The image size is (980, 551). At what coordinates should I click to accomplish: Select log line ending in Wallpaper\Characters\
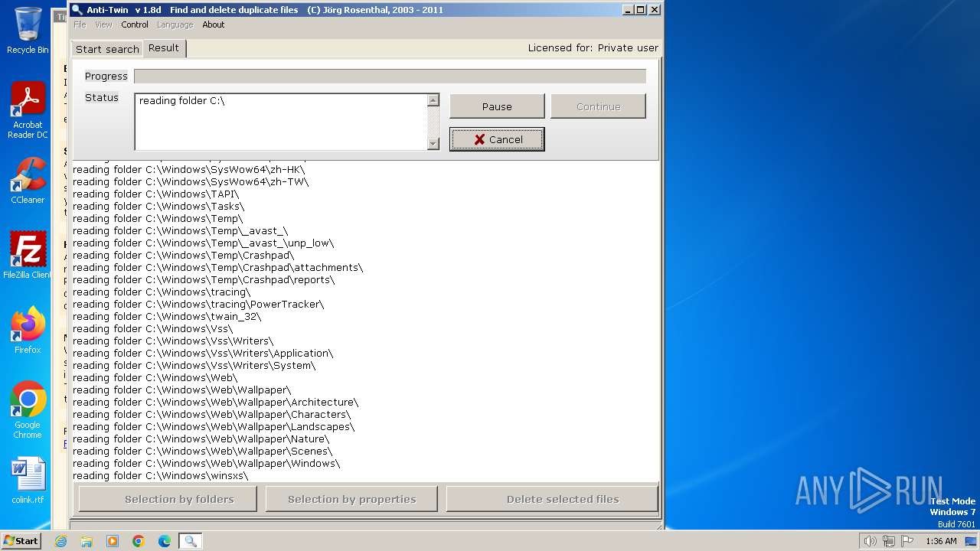coord(212,414)
